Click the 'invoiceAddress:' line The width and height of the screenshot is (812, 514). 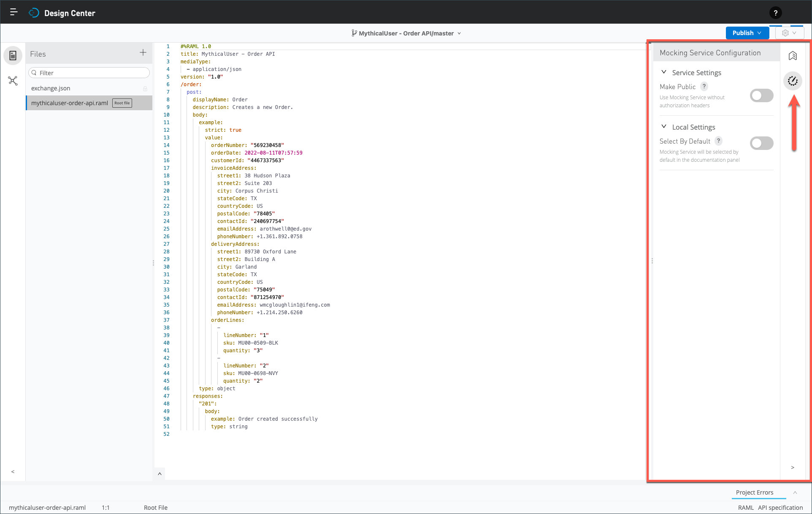click(x=233, y=168)
